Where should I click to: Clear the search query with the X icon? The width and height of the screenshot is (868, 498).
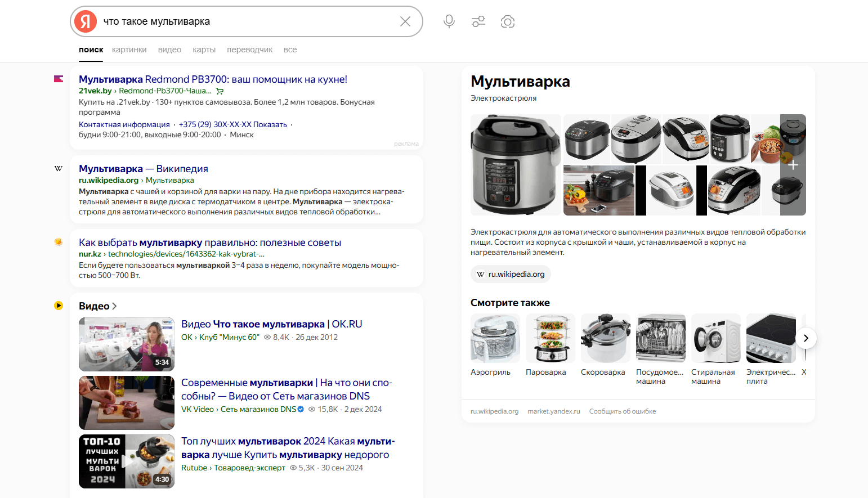(405, 21)
